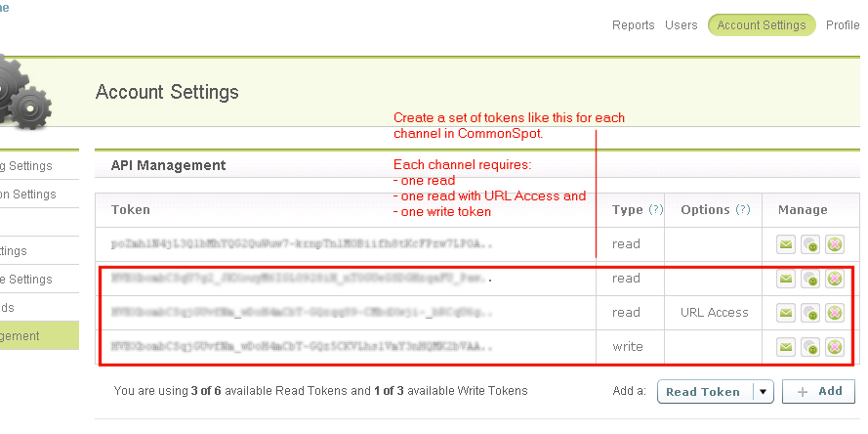Screen dimensions: 868x434
Task: Open the Users navigation item
Action: tap(682, 25)
